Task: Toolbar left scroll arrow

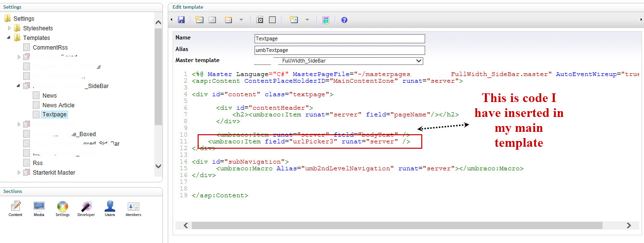Action: coord(171,20)
